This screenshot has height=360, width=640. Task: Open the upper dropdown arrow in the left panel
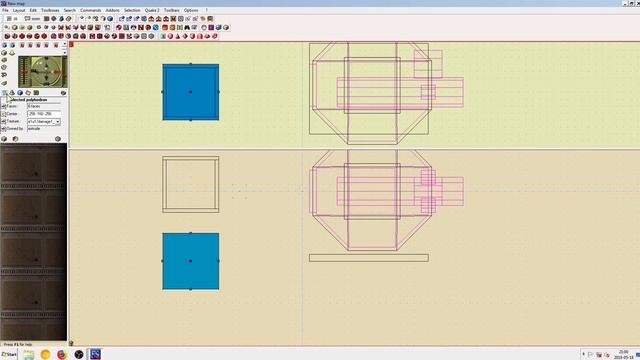point(64,44)
